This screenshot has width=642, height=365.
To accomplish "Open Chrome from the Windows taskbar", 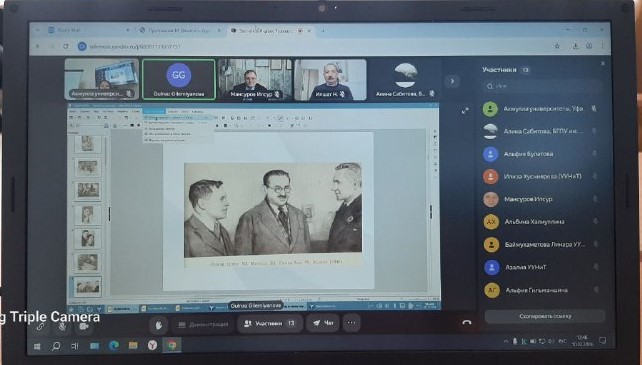I will tap(172, 345).
